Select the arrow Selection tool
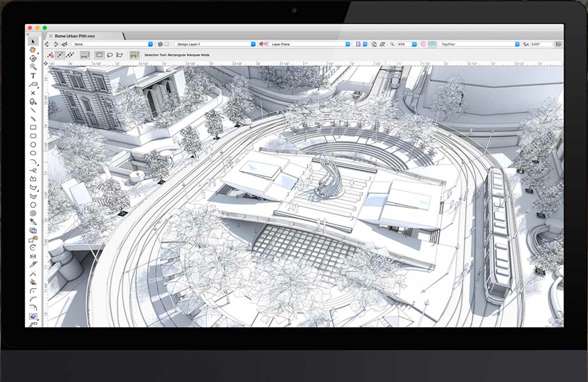 click(x=33, y=42)
